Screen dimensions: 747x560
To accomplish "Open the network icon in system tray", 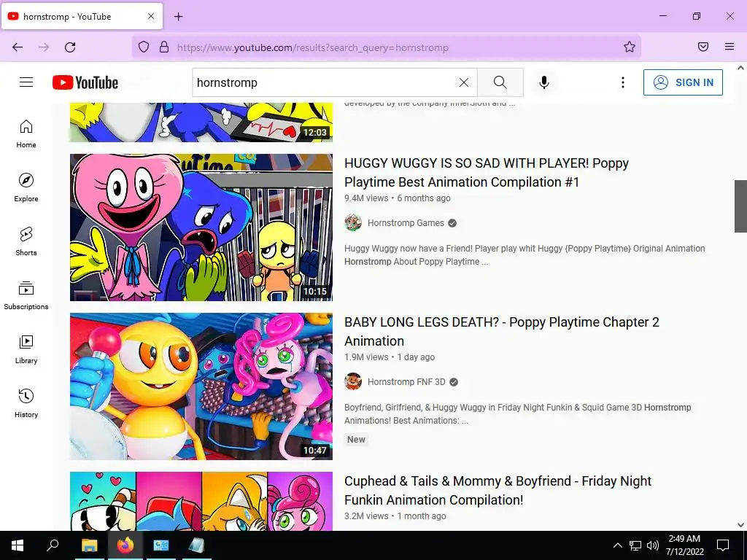I will (x=635, y=545).
